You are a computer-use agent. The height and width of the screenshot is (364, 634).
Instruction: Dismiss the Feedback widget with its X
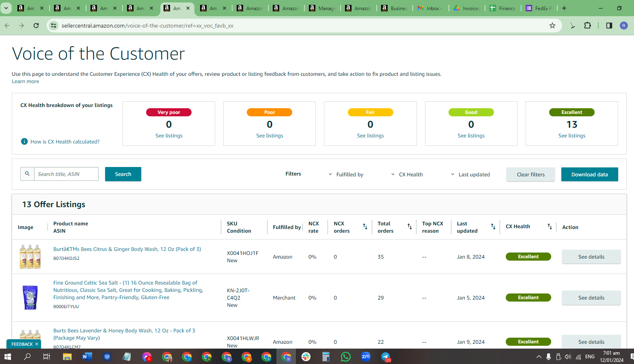pyautogui.click(x=37, y=344)
